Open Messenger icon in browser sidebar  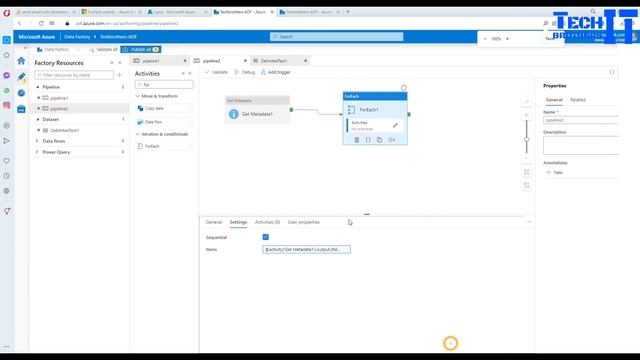pyautogui.click(x=7, y=76)
